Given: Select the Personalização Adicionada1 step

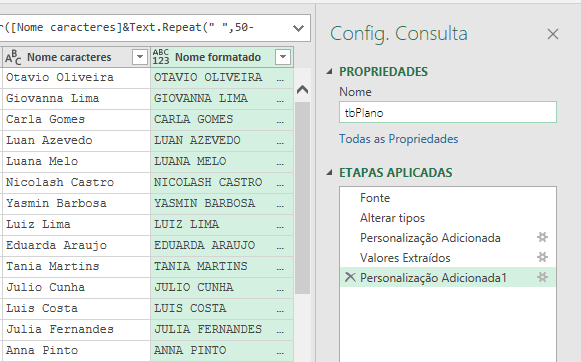Looking at the screenshot, I should [x=448, y=278].
